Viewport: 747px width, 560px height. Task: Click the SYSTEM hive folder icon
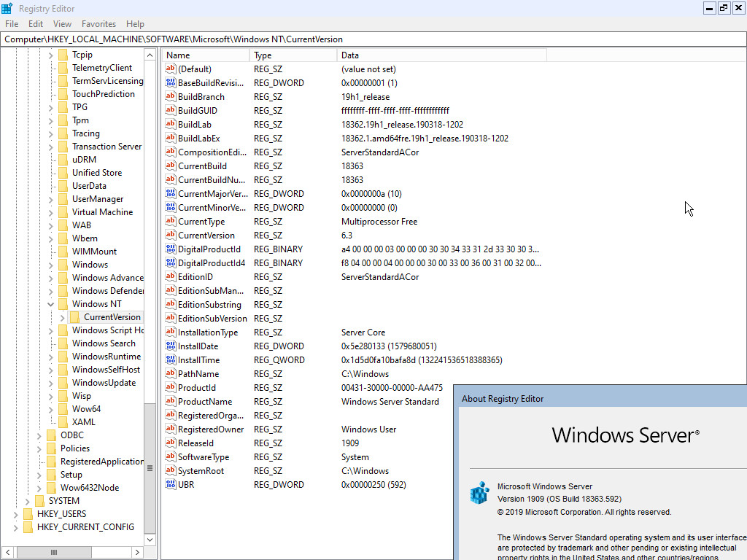39,500
